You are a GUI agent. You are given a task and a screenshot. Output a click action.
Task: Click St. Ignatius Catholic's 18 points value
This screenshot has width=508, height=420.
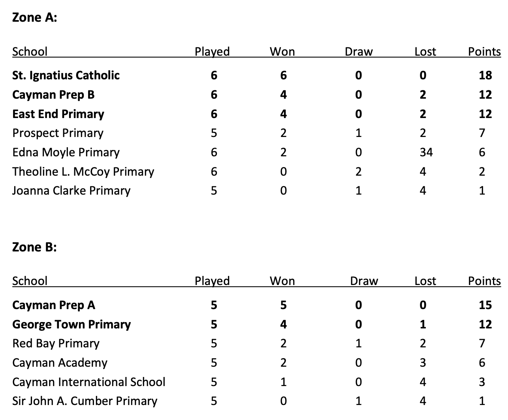[x=485, y=75]
